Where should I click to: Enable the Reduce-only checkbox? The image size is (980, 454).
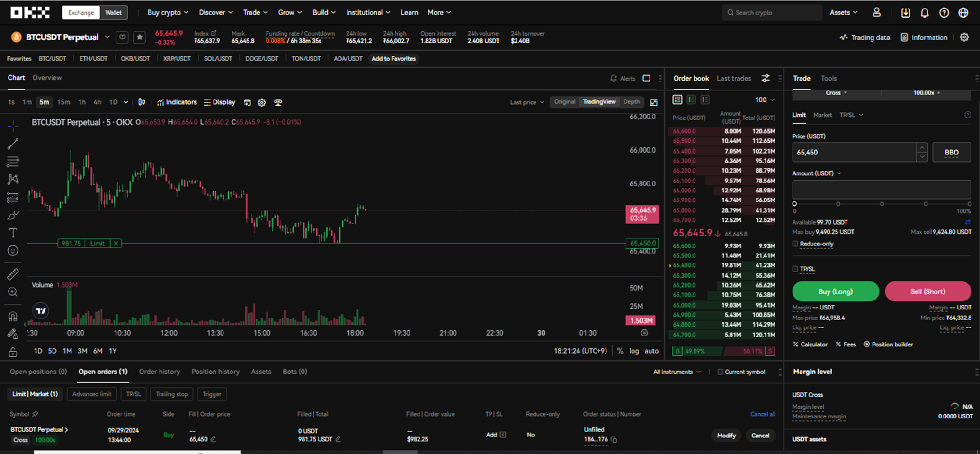coord(795,244)
